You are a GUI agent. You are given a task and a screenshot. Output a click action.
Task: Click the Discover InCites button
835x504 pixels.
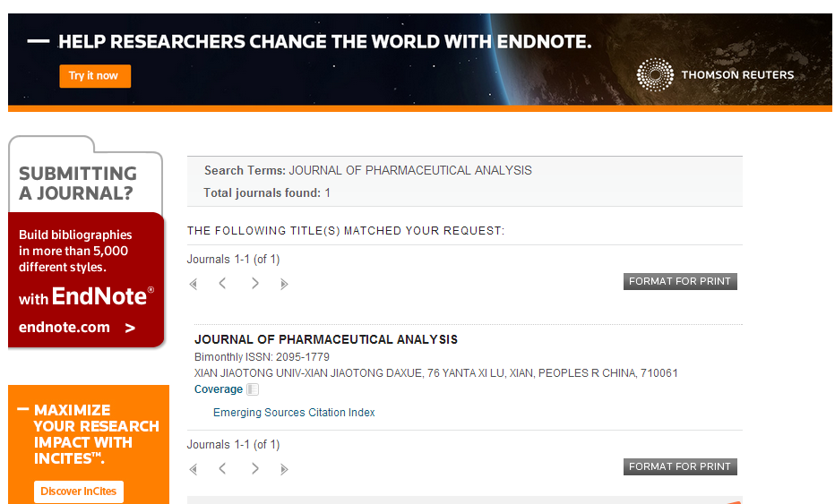tap(79, 491)
